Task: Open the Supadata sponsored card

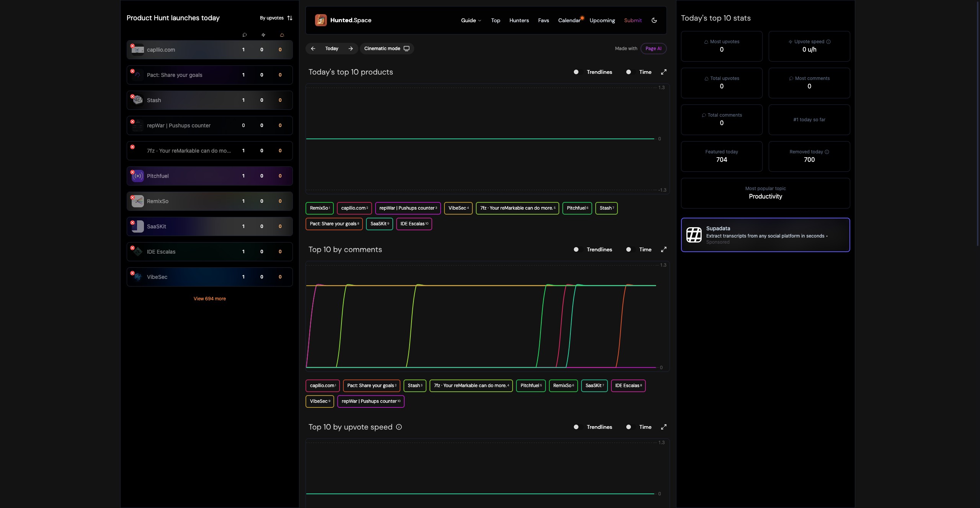Action: [x=765, y=235]
